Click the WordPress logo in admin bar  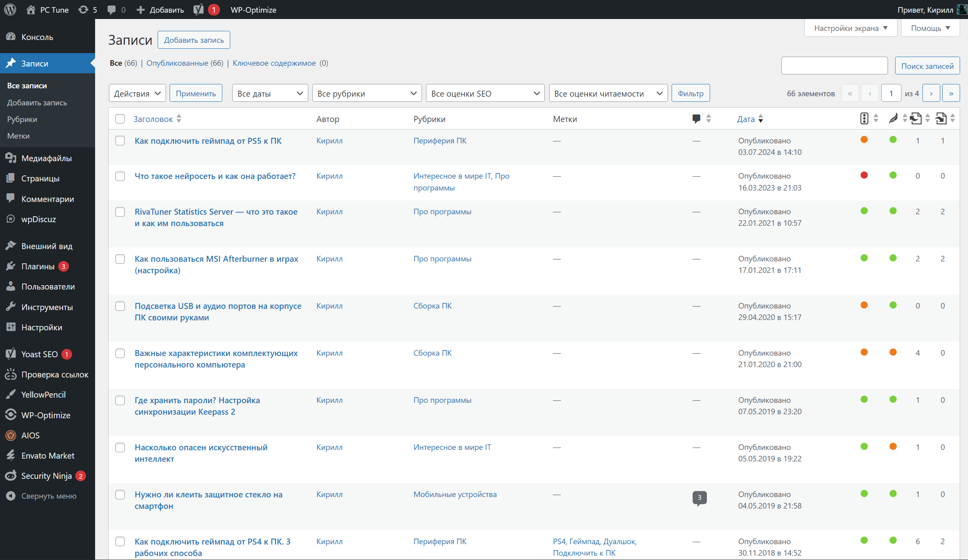[10, 10]
